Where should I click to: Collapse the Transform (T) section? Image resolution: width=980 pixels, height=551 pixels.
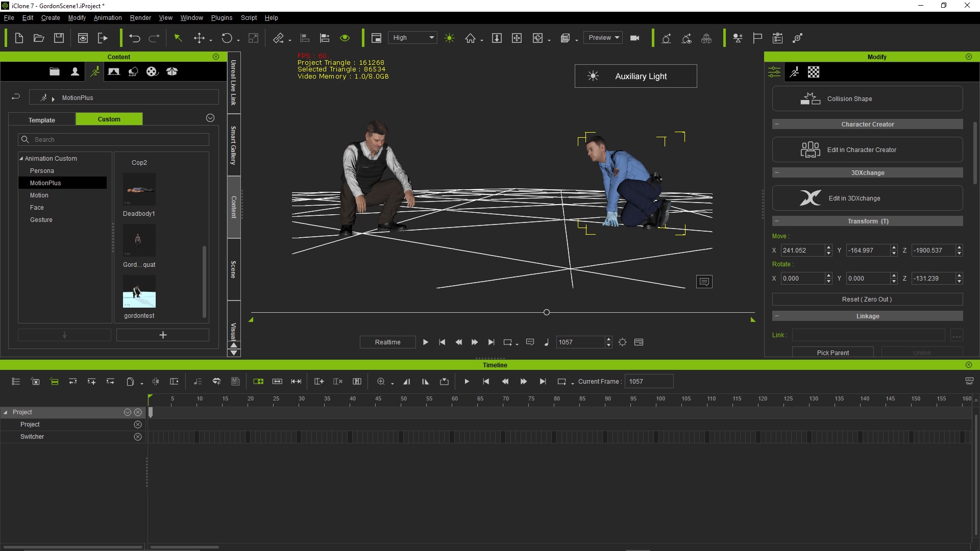pos(777,221)
